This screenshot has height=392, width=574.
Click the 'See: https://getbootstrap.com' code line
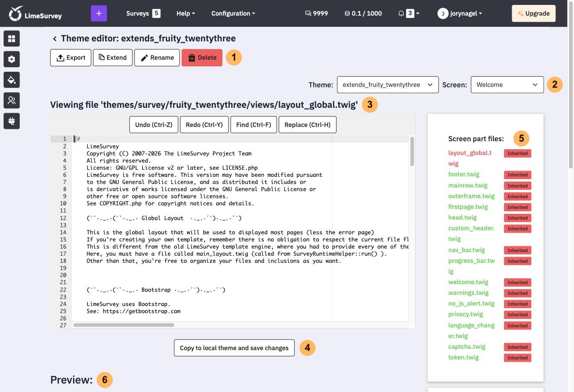[134, 311]
